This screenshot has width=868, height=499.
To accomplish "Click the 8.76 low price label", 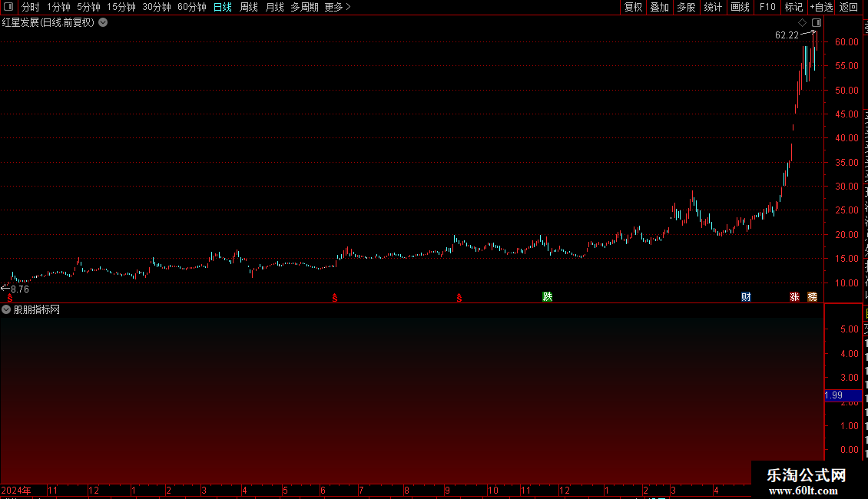I will (20, 289).
